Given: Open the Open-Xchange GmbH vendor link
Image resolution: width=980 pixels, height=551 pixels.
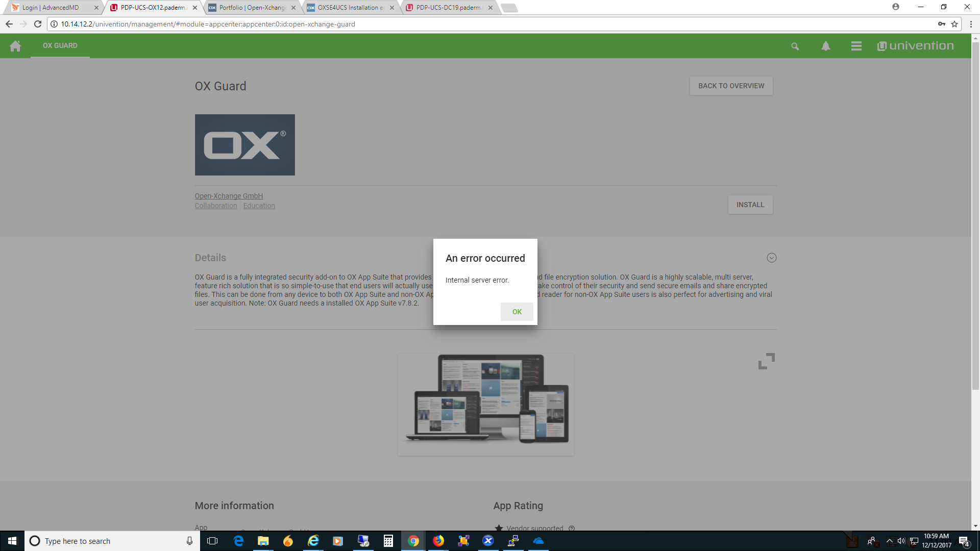Looking at the screenshot, I should pos(229,196).
